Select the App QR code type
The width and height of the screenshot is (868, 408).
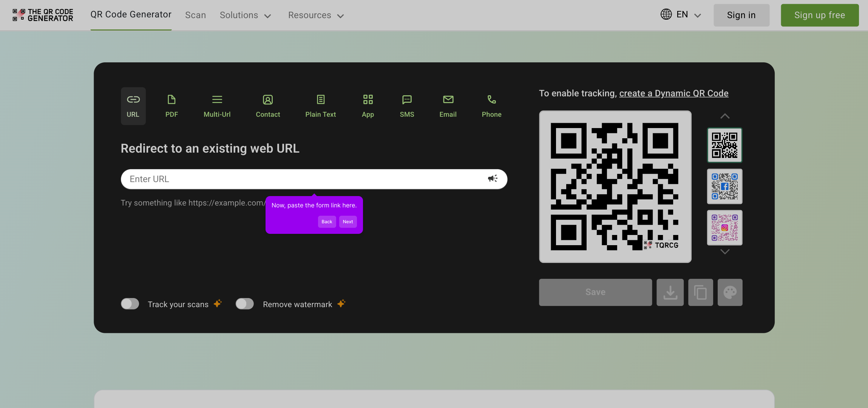click(368, 106)
